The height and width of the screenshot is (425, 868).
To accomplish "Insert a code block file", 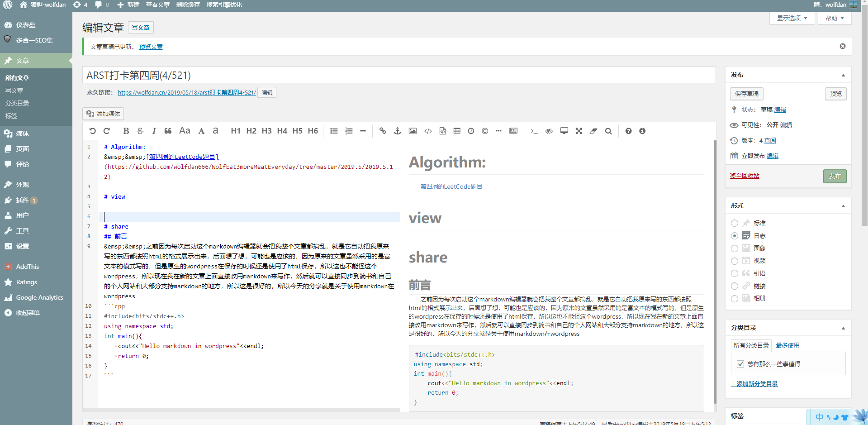I will (443, 131).
